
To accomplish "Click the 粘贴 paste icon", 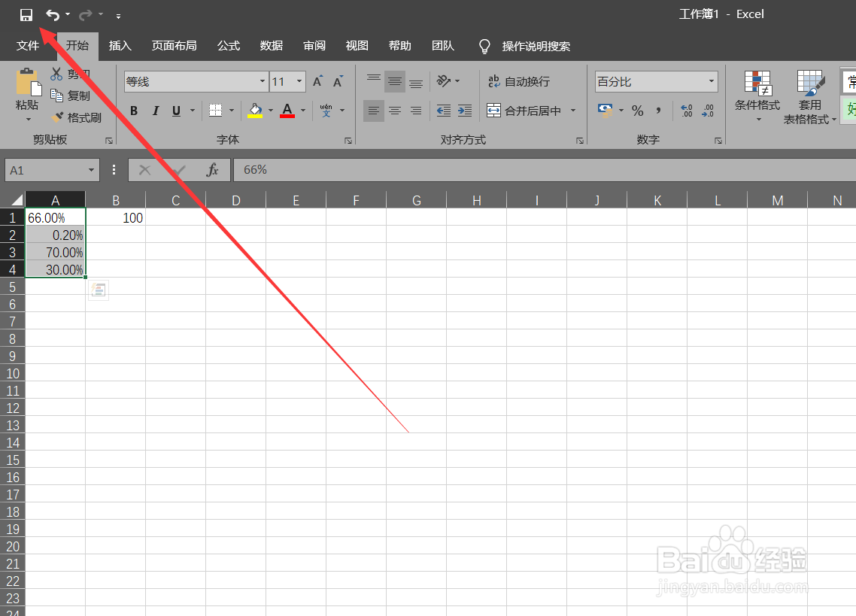I will tap(28, 83).
